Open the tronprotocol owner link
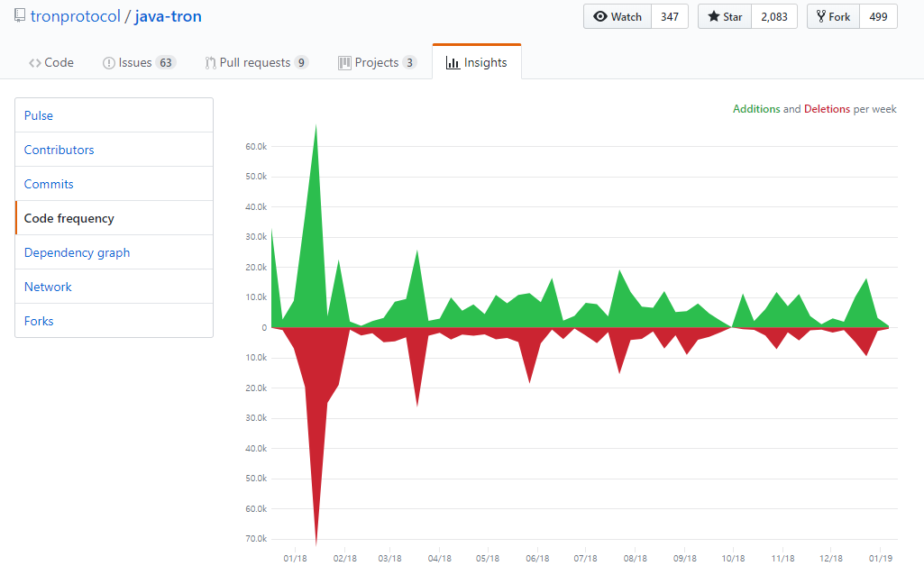Screen dimensions: 924x575 pos(76,16)
